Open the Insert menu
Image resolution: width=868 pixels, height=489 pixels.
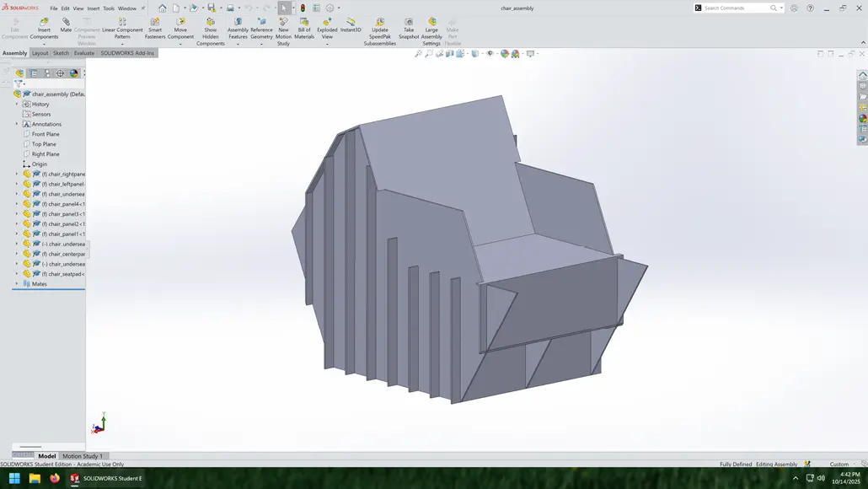click(93, 8)
